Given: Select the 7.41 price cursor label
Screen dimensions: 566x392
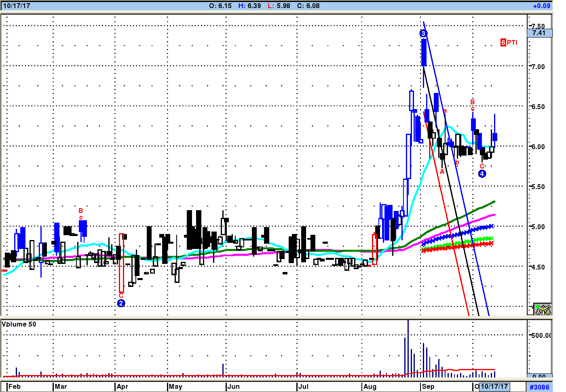Looking at the screenshot, I should click(539, 33).
